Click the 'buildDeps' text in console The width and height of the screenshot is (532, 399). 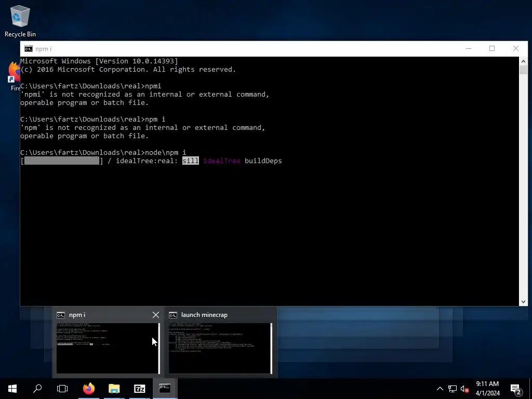(x=263, y=161)
